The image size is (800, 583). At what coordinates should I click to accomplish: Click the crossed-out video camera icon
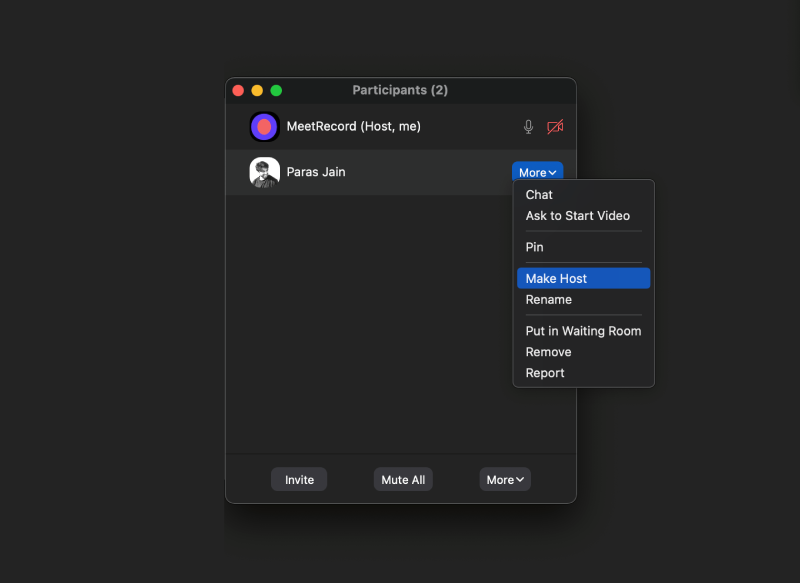(x=556, y=126)
